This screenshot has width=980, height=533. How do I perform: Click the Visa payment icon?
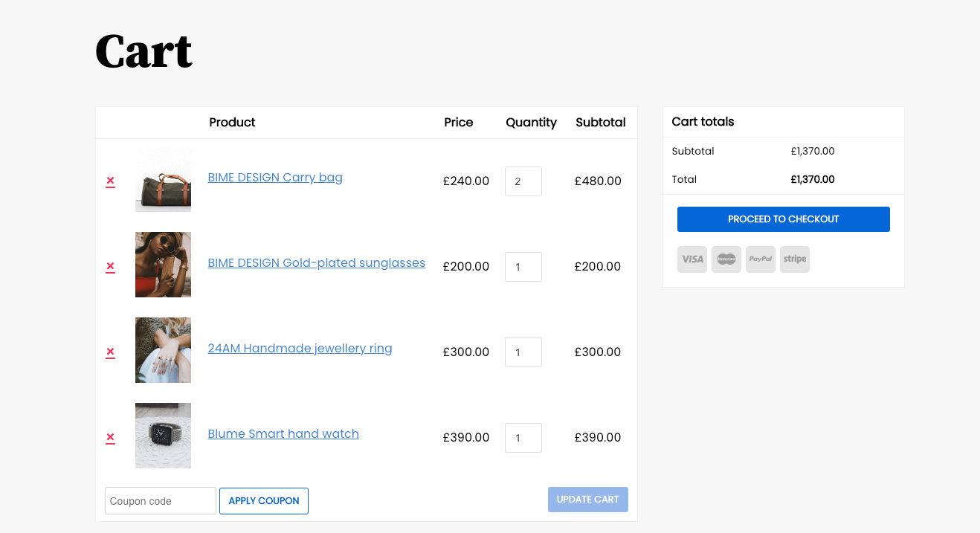692,259
